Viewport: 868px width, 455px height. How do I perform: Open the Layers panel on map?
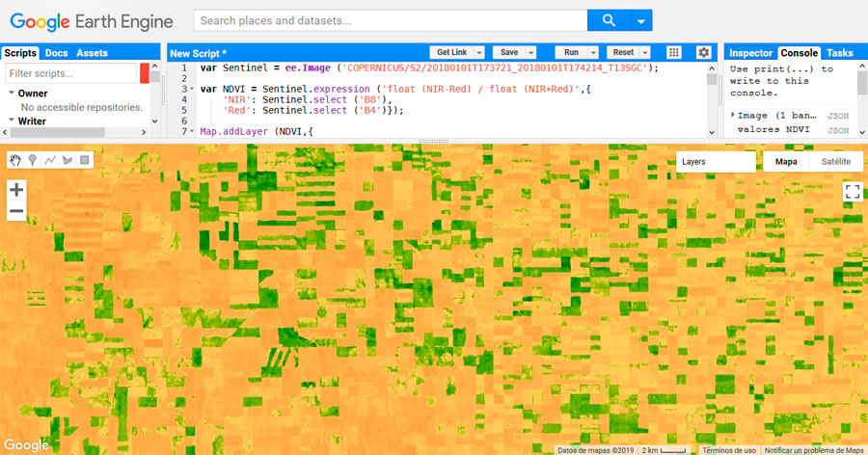point(716,162)
